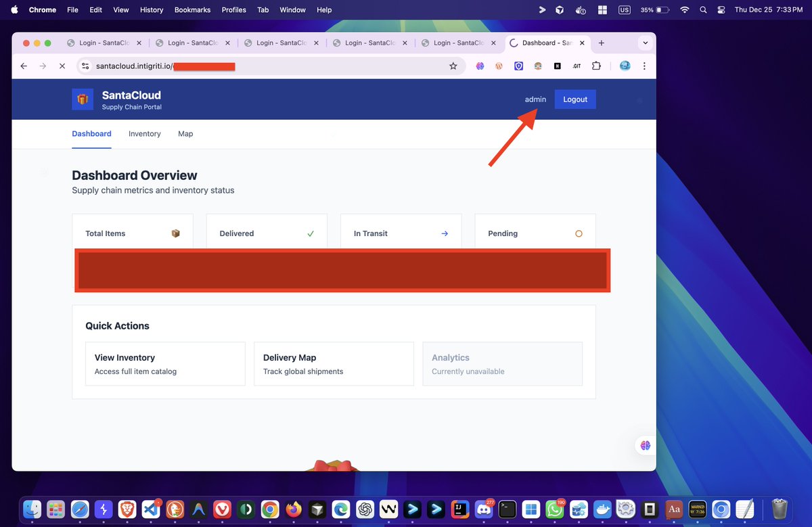Click the site information icon in address bar
The image size is (812, 527).
tap(85, 66)
